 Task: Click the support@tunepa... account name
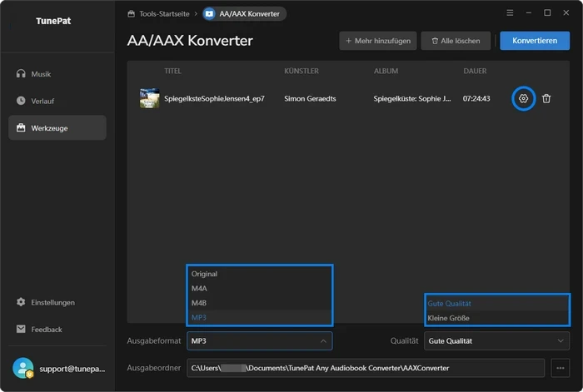click(x=72, y=369)
